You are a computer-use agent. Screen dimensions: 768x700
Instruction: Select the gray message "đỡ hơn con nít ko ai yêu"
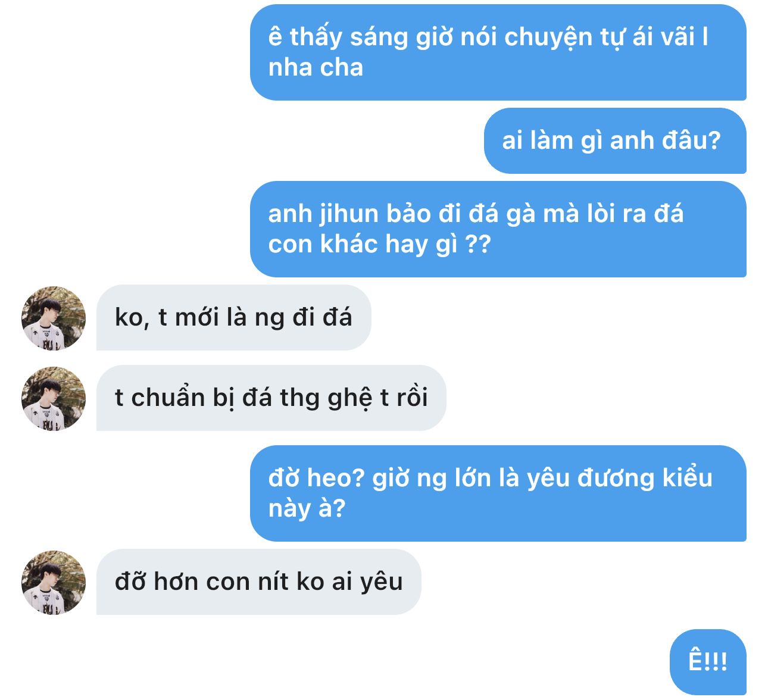258,582
